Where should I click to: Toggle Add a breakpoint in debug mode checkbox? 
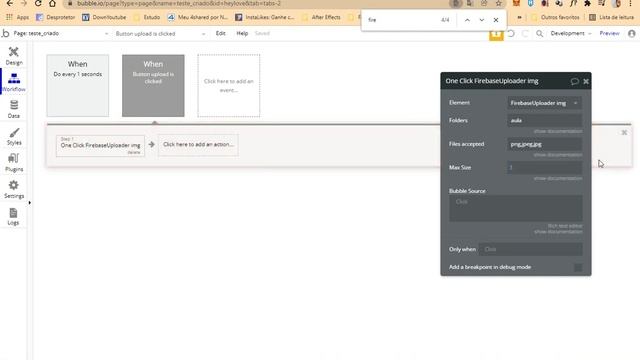578,267
